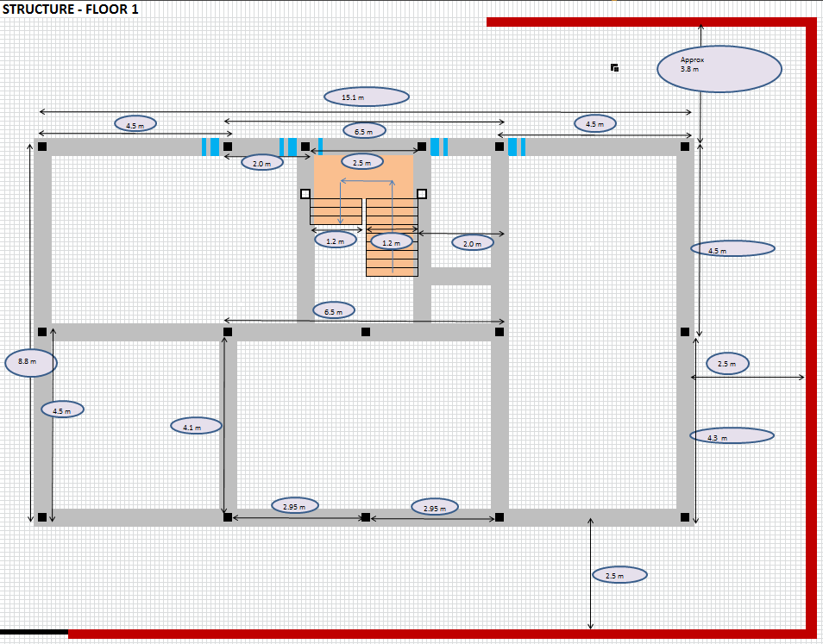Image resolution: width=823 pixels, height=644 pixels.
Task: Select the top-right "4.5 m" label
Action: point(594,123)
